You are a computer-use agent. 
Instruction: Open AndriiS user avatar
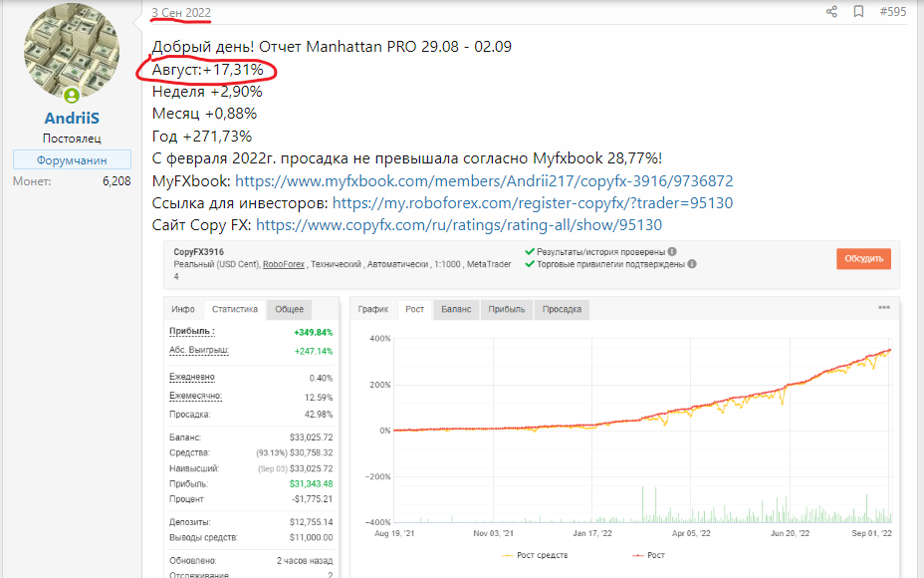coord(72,52)
